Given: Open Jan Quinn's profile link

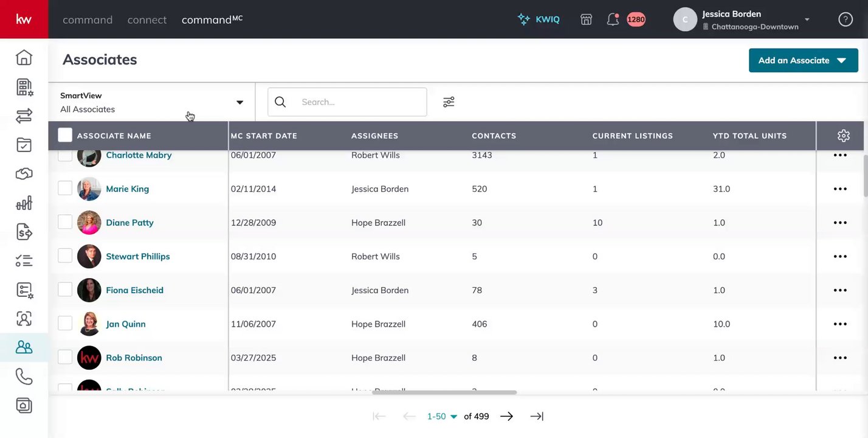Looking at the screenshot, I should click(126, 324).
